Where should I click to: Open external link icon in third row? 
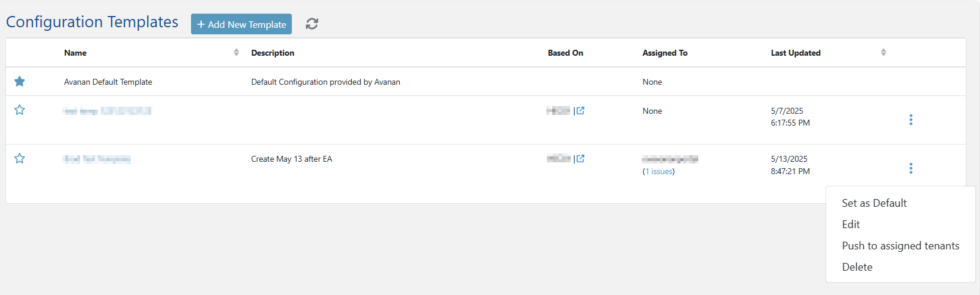(580, 158)
